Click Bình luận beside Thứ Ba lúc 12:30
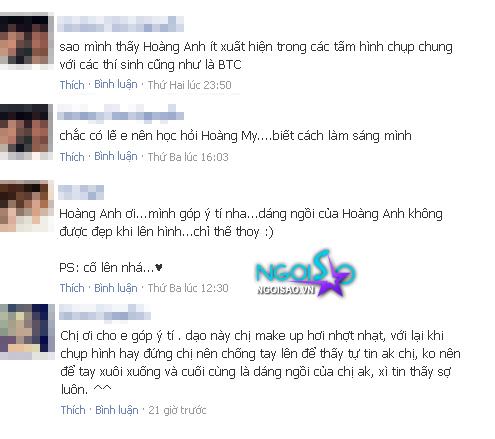The width and height of the screenshot is (495, 439). [116, 288]
